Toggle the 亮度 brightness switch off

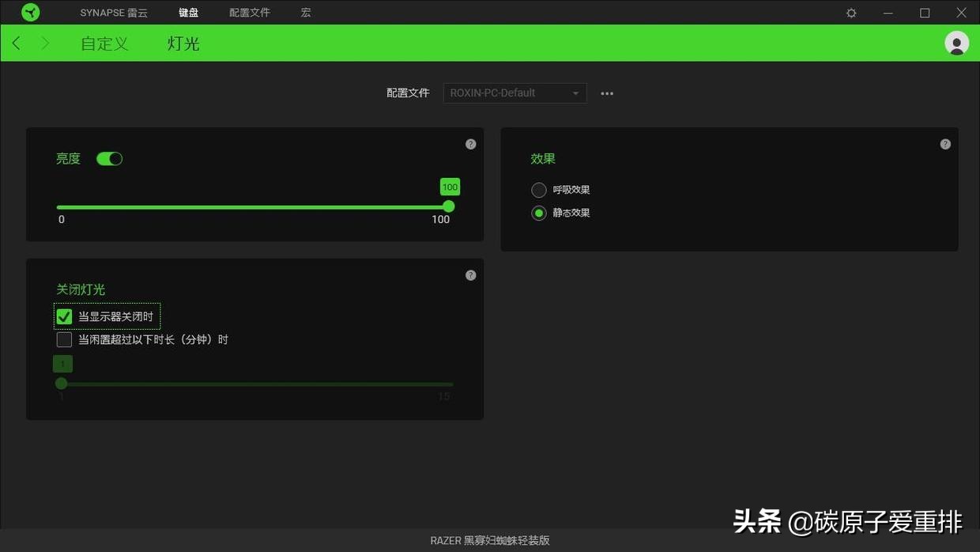[x=109, y=158]
